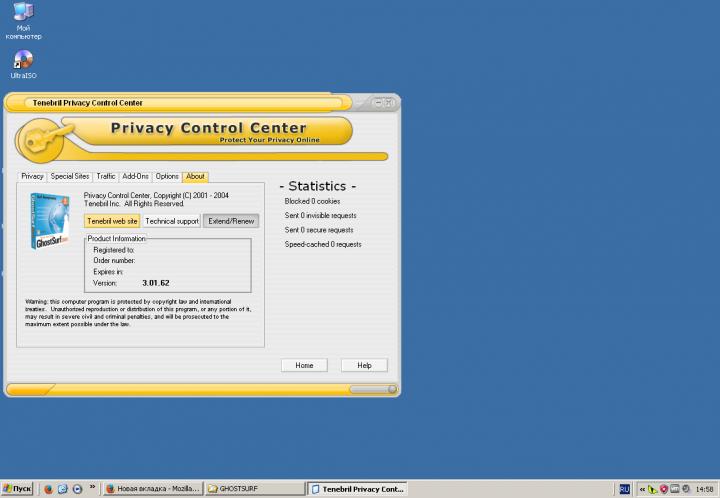Click the RU language indicator
Image resolution: width=720 pixels, height=498 pixels.
pos(625,489)
